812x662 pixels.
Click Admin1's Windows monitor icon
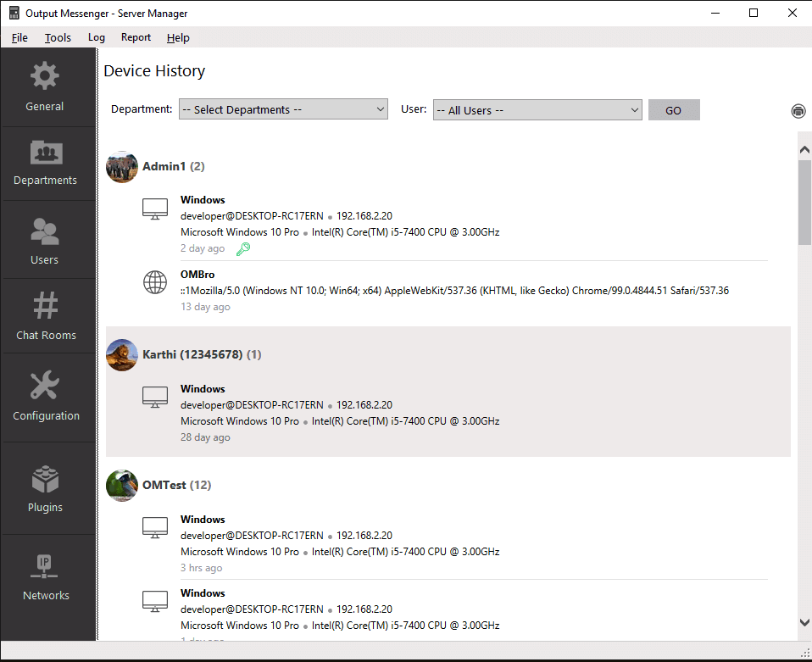(x=155, y=209)
